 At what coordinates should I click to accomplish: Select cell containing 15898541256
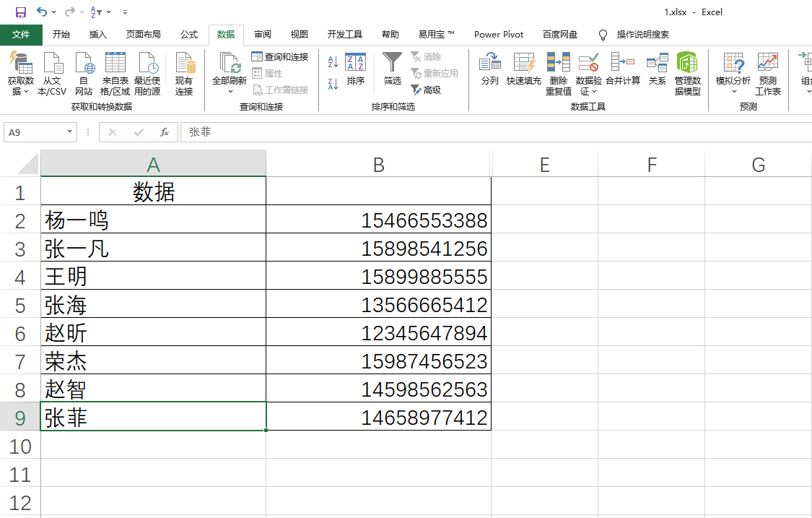[378, 249]
